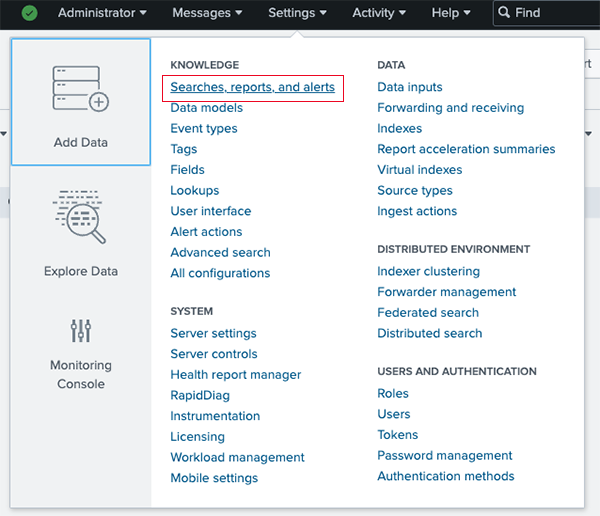Open Data inputs under Data
This screenshot has width=600, height=516.
(x=410, y=87)
